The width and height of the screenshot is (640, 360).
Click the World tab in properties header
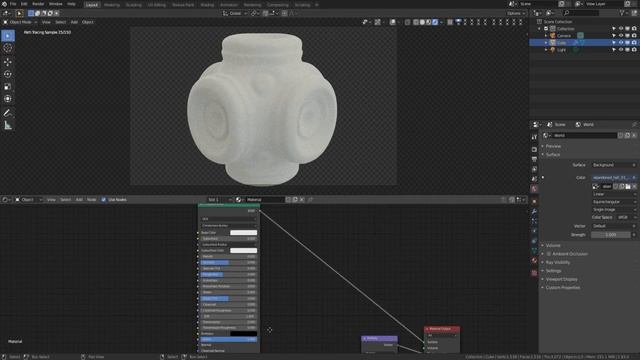(584, 124)
